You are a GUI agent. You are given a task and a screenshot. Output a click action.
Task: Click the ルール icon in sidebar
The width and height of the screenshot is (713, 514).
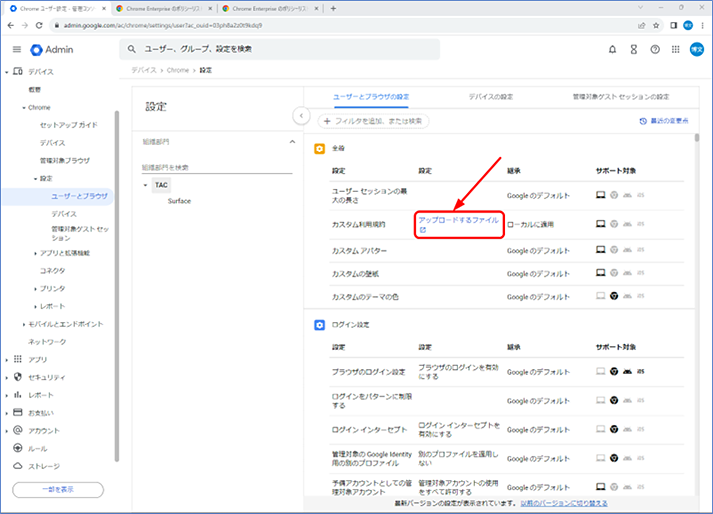coord(18,448)
